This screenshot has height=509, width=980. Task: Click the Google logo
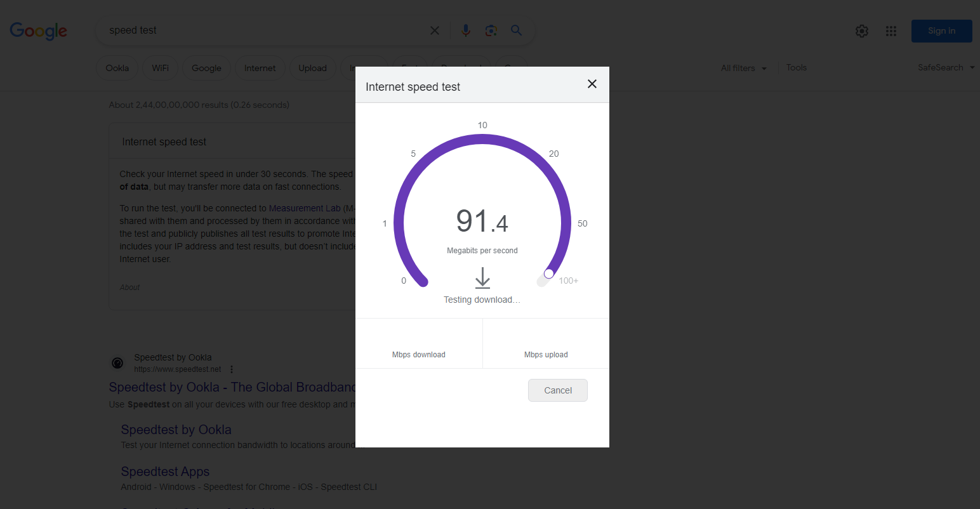(39, 31)
